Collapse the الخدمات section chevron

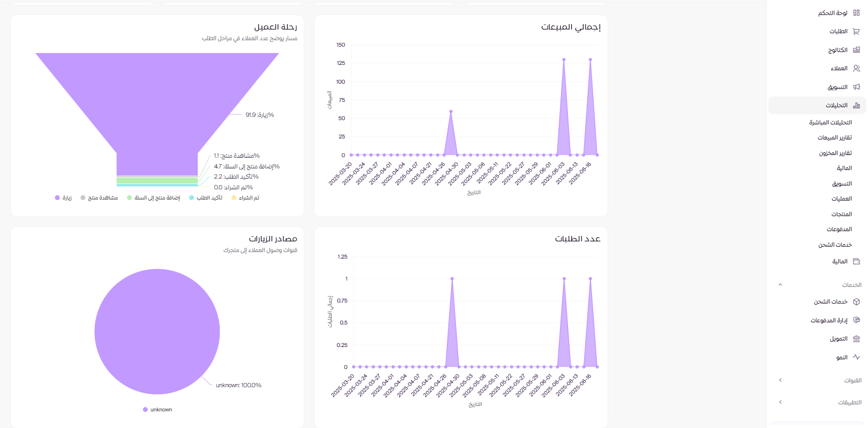pos(780,285)
